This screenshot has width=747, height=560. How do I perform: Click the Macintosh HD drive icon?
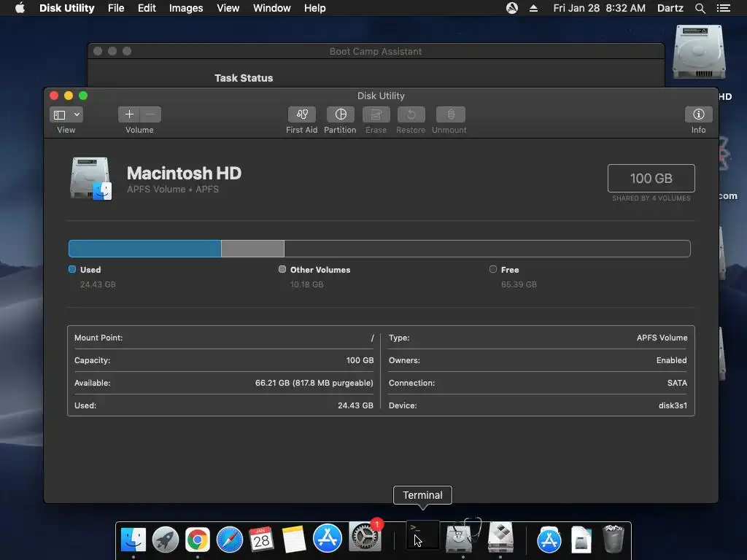point(90,179)
